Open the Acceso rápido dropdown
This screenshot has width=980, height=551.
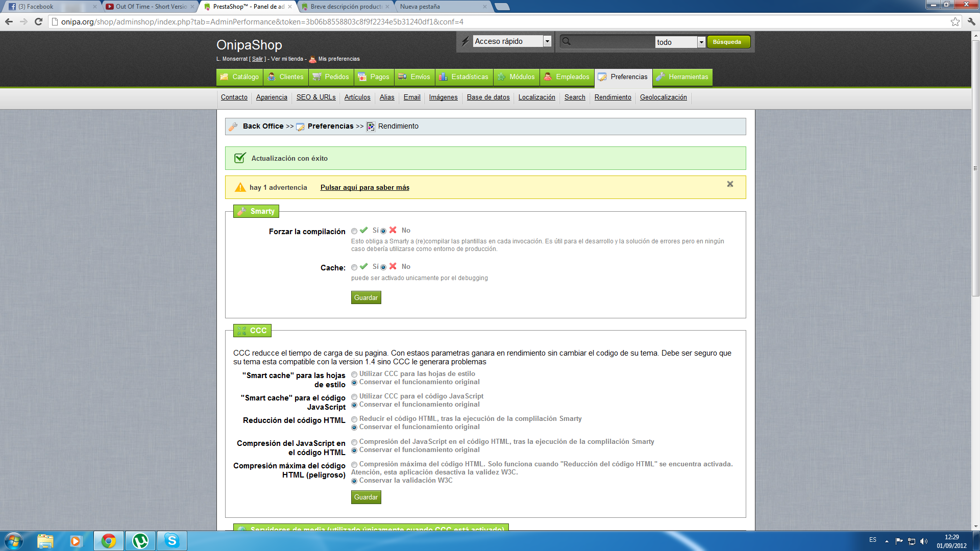(512, 41)
